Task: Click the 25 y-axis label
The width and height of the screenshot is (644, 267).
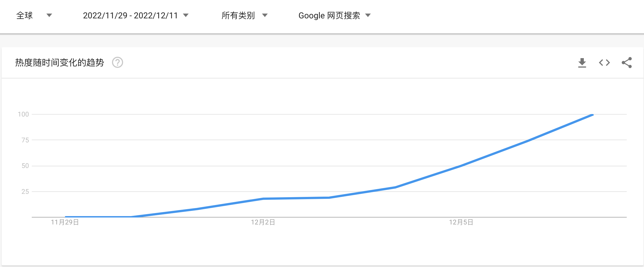Action: coord(25,192)
